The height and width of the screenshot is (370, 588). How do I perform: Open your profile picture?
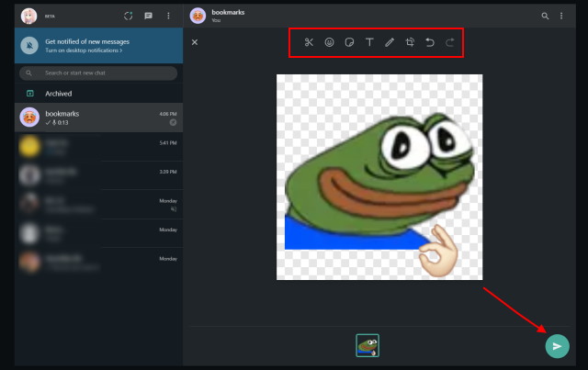coord(28,16)
